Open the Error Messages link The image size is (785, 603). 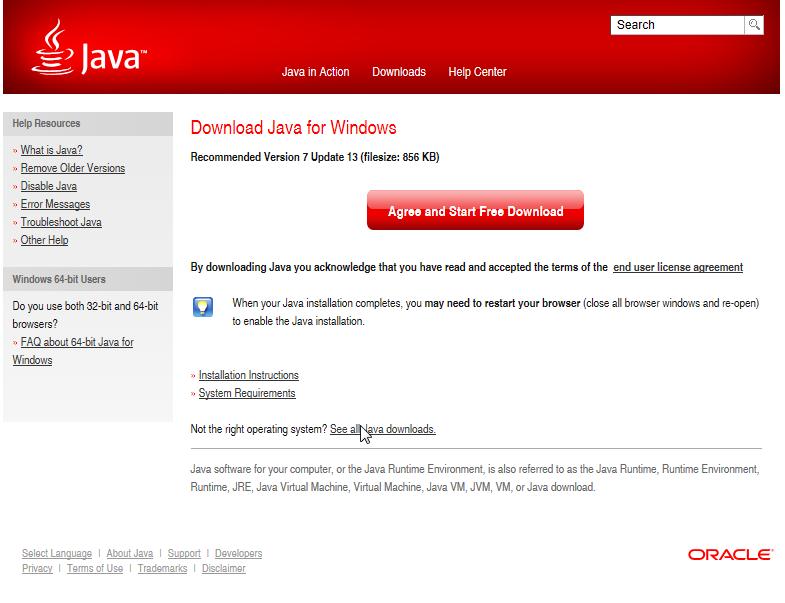[55, 204]
